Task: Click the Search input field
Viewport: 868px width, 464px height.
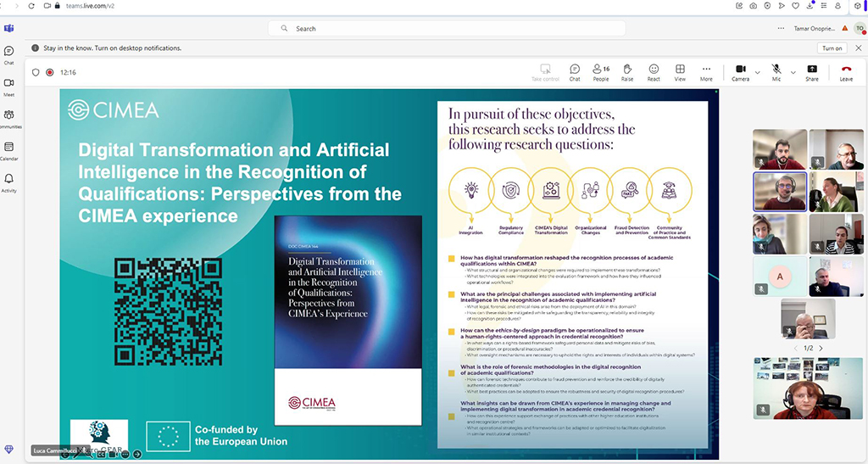Action: click(x=451, y=29)
